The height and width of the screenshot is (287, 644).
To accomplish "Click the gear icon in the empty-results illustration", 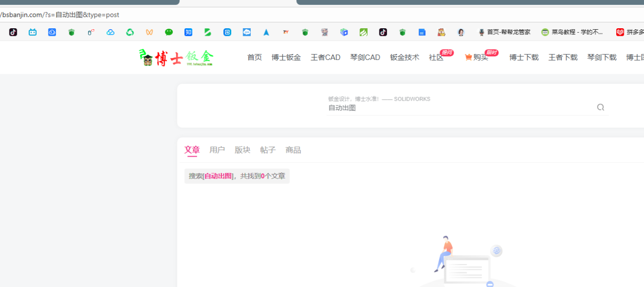I will 496,251.
